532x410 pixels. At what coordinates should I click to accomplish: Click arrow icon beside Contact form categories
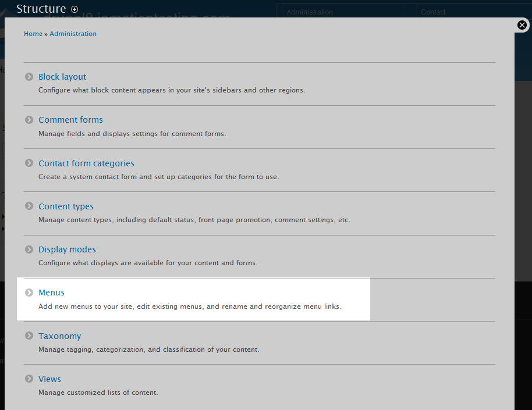coord(29,163)
